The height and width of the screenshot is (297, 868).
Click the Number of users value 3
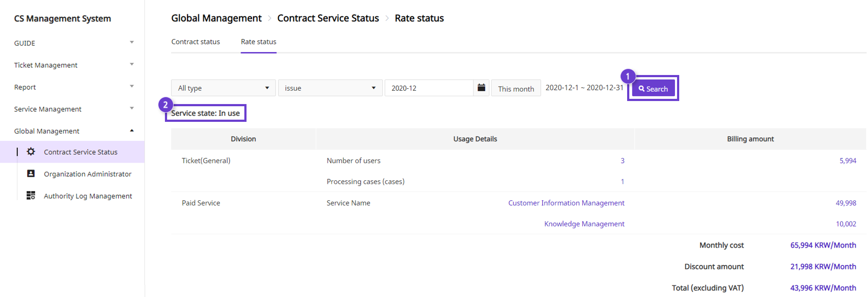point(622,160)
